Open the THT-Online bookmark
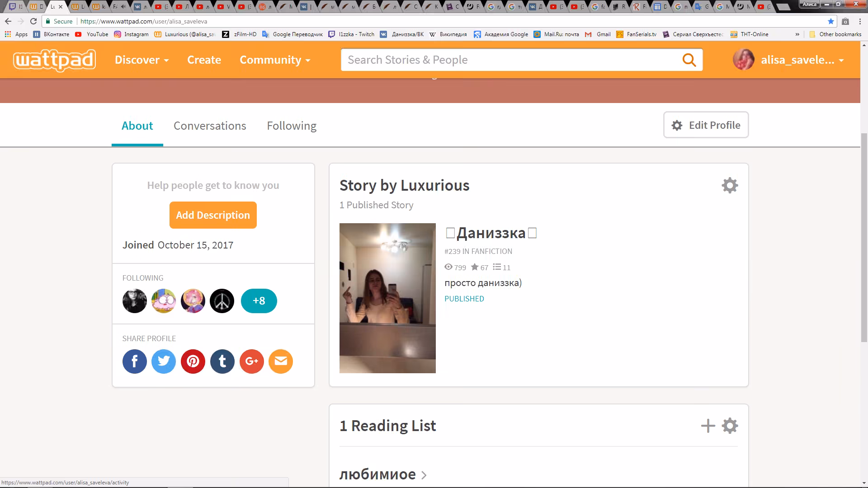The image size is (868, 488). [x=749, y=34]
